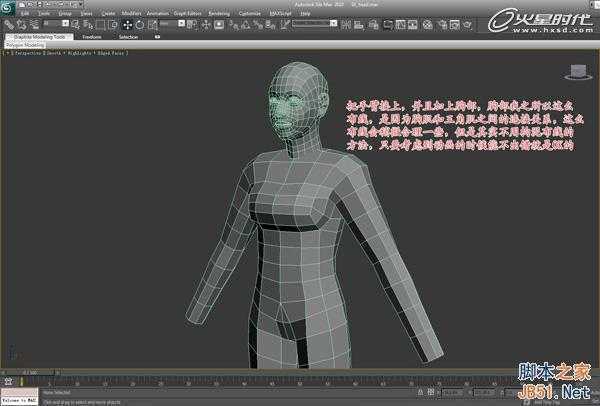Open the Modifiers menu

(x=131, y=13)
